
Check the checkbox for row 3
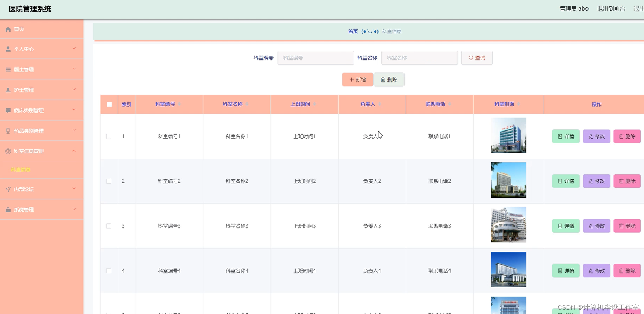tap(109, 226)
